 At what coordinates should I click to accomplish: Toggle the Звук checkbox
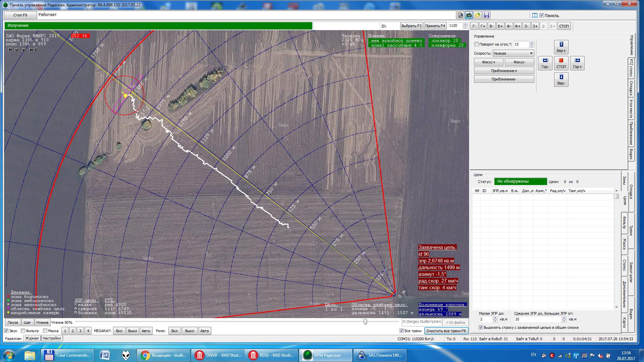[x=6, y=331]
